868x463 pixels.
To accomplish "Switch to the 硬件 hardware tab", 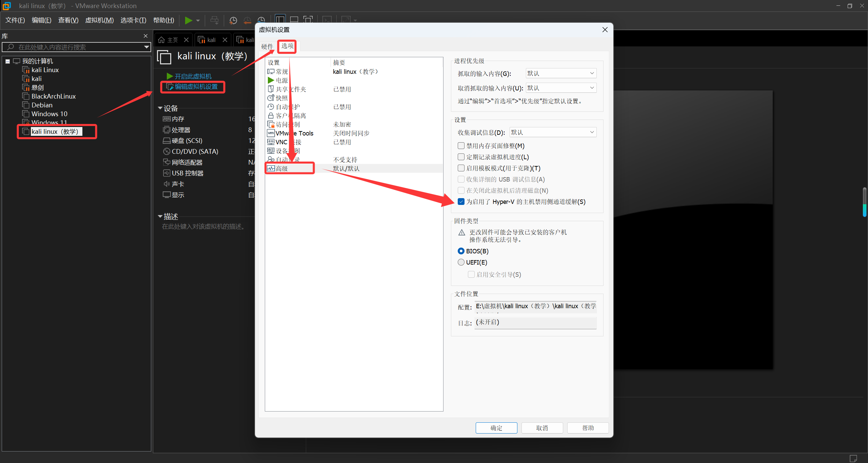I will tap(267, 46).
